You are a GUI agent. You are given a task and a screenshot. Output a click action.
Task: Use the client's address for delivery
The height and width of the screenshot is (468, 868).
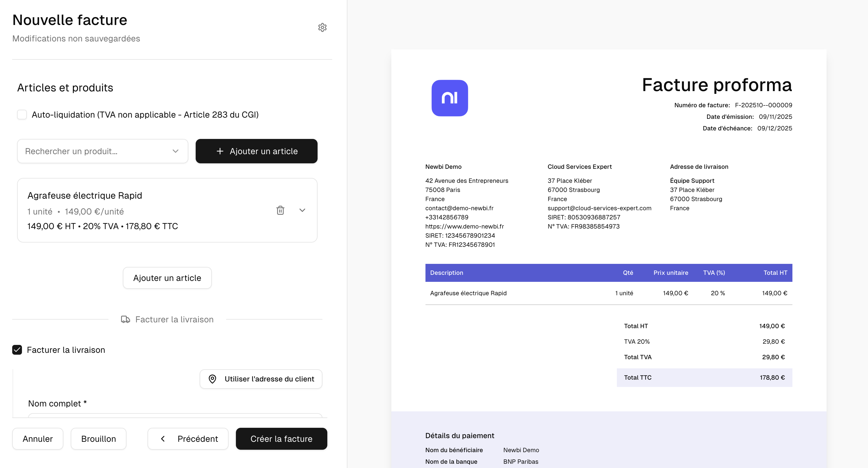(261, 379)
